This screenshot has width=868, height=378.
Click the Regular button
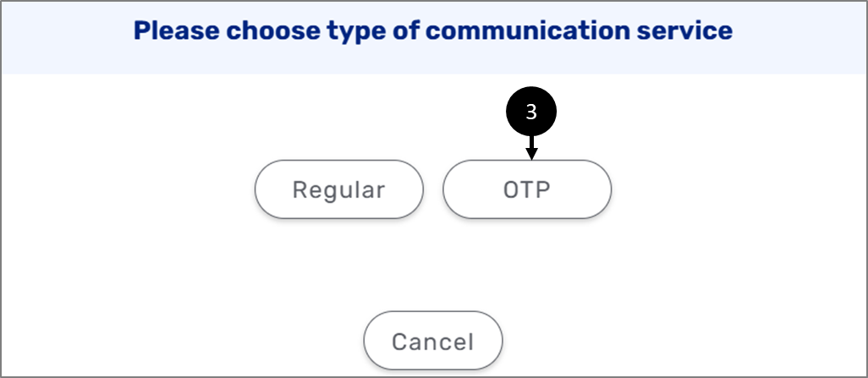point(338,189)
